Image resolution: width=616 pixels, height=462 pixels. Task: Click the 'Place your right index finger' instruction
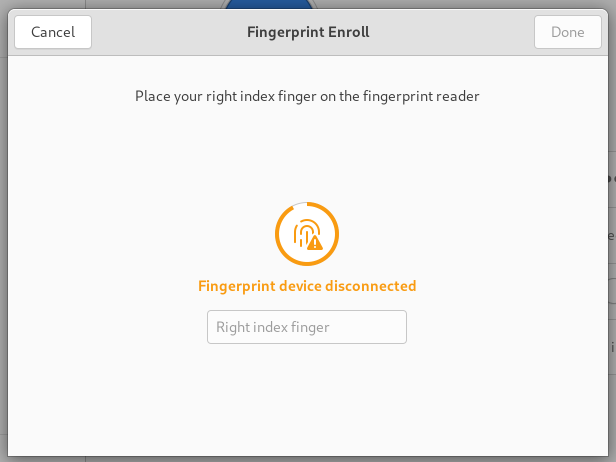307,96
